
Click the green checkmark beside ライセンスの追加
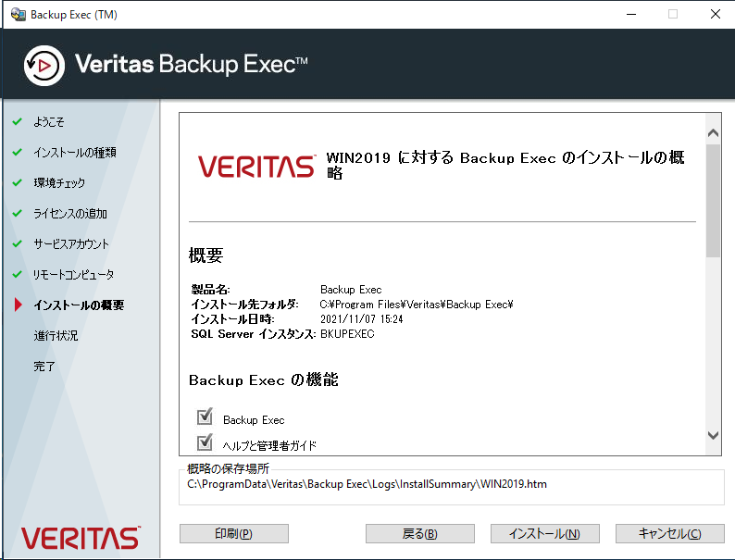click(x=18, y=214)
